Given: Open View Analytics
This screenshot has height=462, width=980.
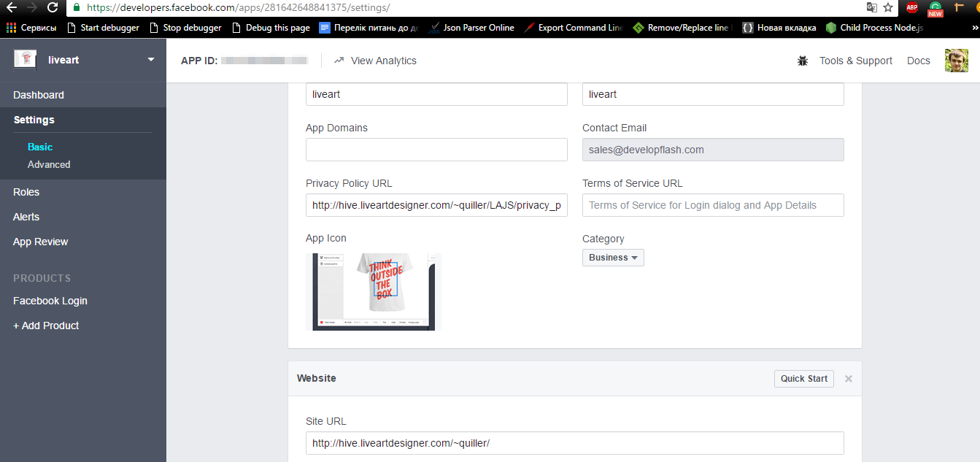Looking at the screenshot, I should pos(375,61).
